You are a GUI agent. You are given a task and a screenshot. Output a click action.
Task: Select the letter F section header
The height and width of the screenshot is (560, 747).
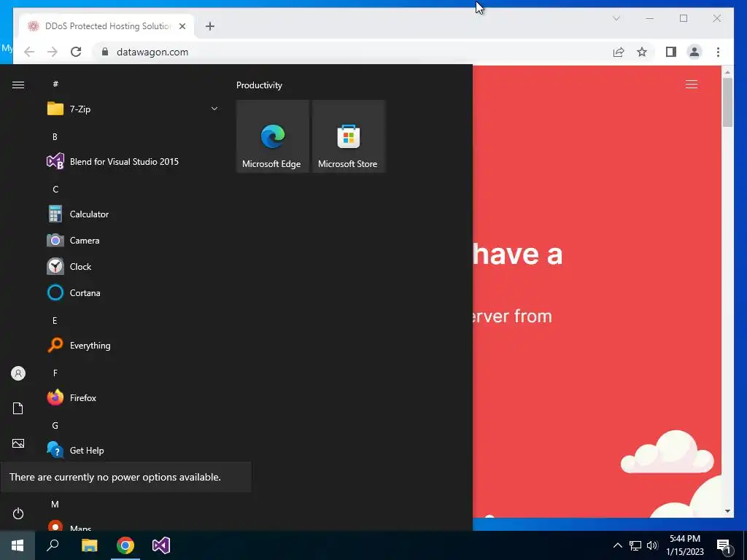tap(55, 373)
